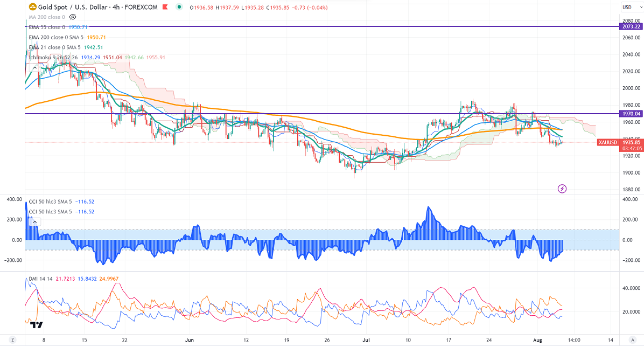Click the open value 1936.58
The height and width of the screenshot is (347, 644).
[x=204, y=8]
